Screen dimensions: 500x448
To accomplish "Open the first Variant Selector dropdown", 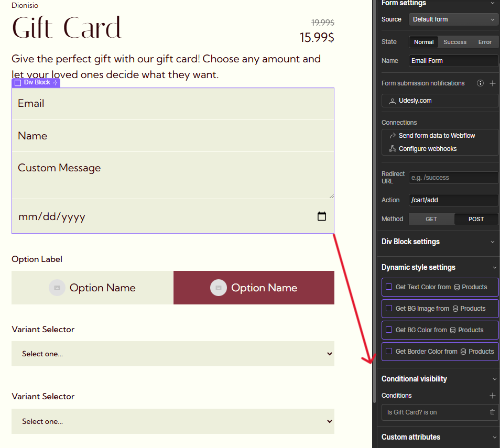I will 173,354.
